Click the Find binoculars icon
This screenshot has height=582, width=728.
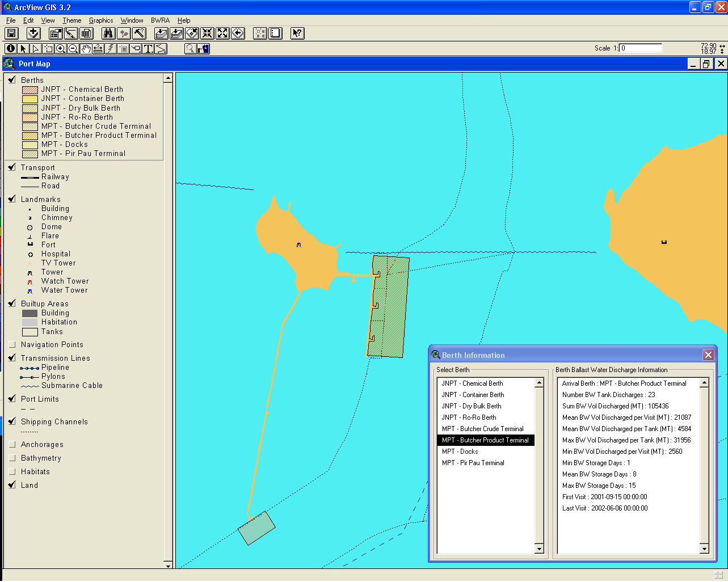tap(108, 33)
